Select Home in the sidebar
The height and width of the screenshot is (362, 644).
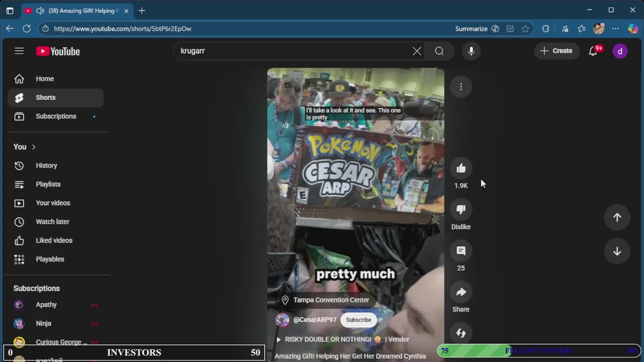(x=56, y=79)
